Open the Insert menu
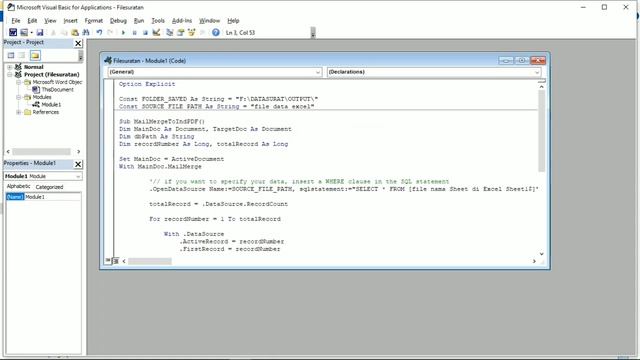This screenshot has height=360, width=640. (x=70, y=20)
